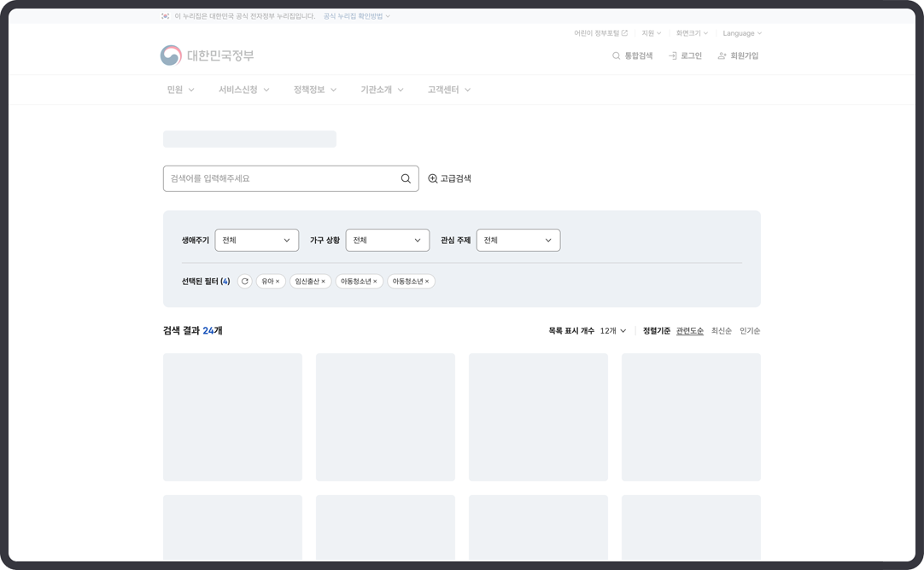Remove the 유아 filter chip

tap(278, 282)
